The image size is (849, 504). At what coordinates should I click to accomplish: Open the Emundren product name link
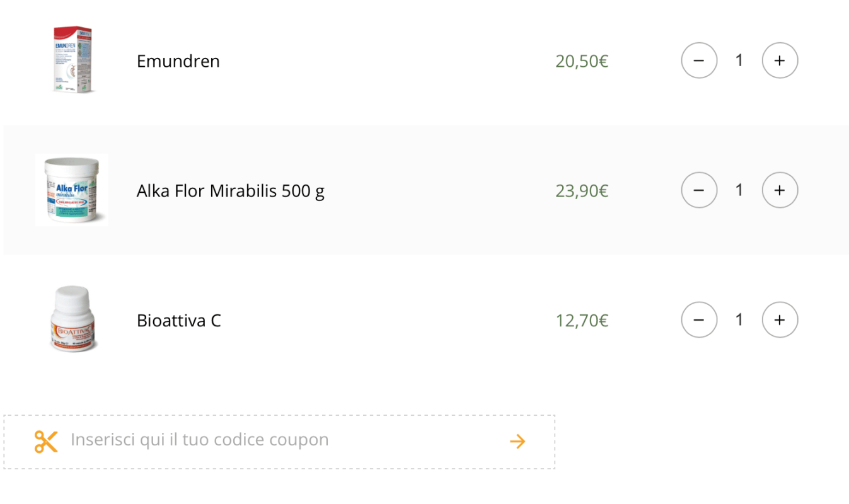178,61
